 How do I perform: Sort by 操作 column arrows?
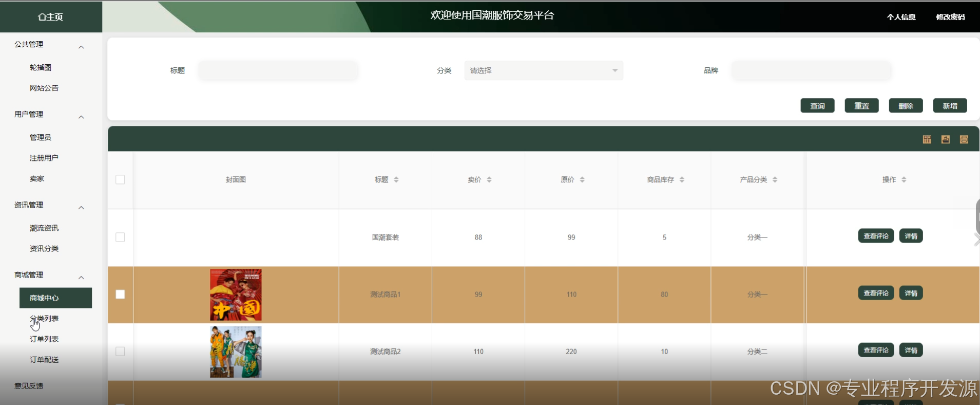tap(904, 180)
